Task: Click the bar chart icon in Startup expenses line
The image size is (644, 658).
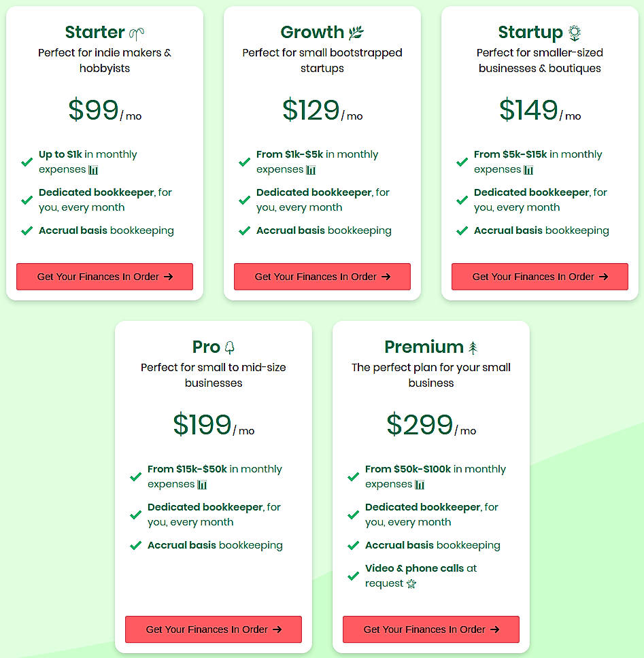Action: pos(529,170)
